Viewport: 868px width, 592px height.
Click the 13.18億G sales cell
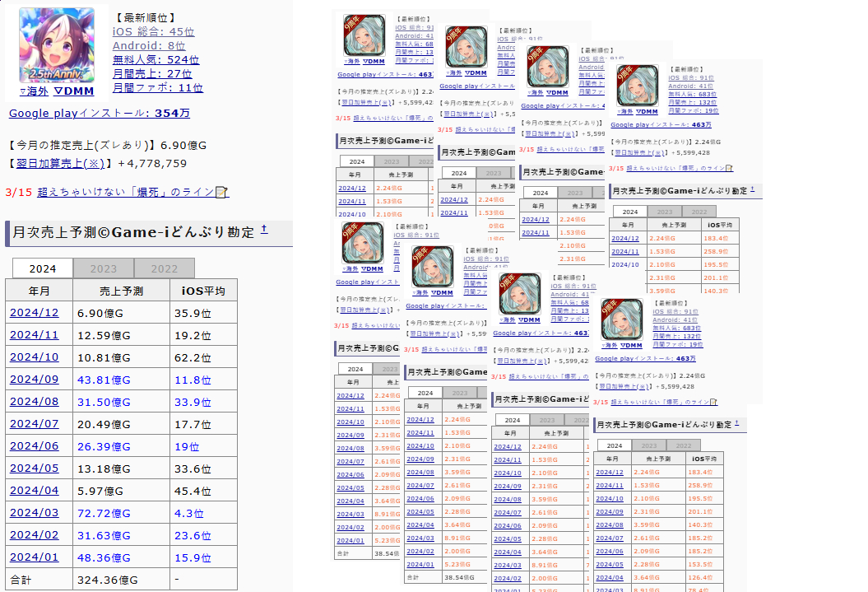(x=121, y=468)
